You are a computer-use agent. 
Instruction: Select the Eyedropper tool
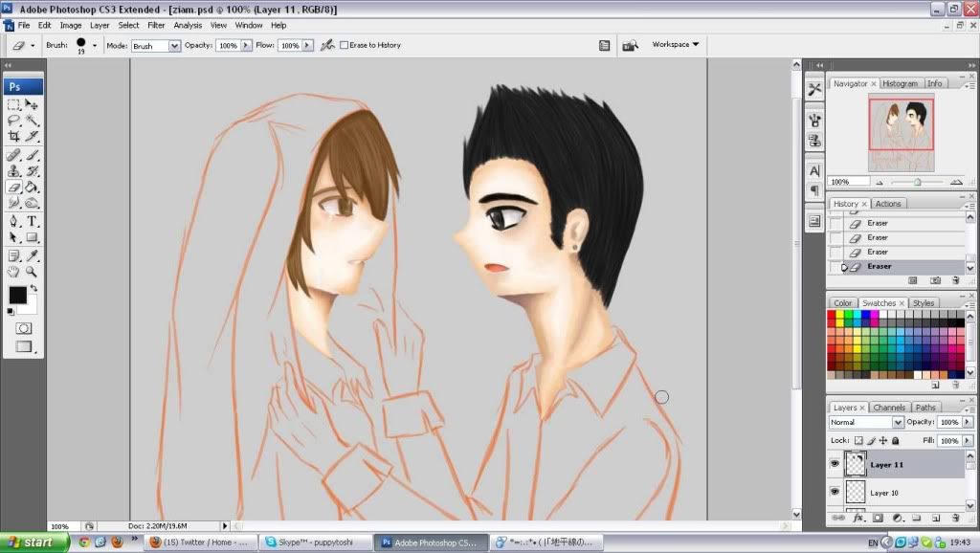[32, 255]
